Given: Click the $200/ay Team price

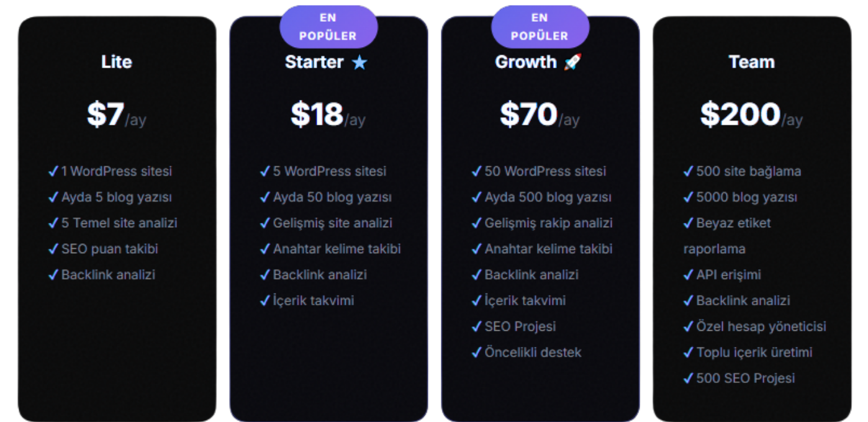Looking at the screenshot, I should point(751,115).
